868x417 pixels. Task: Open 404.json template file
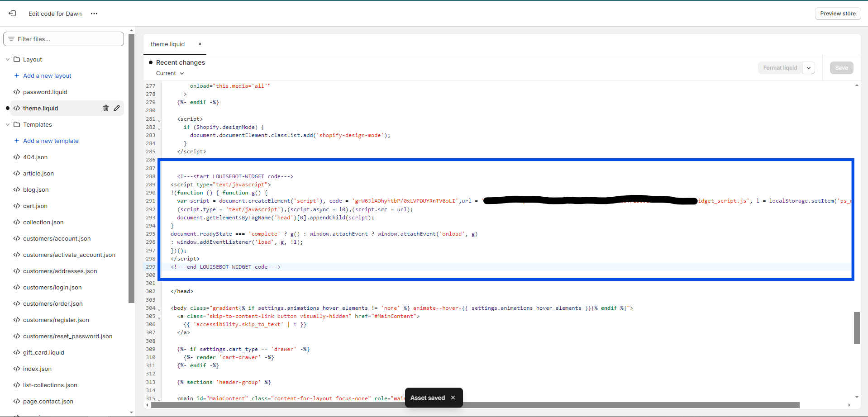tap(35, 157)
